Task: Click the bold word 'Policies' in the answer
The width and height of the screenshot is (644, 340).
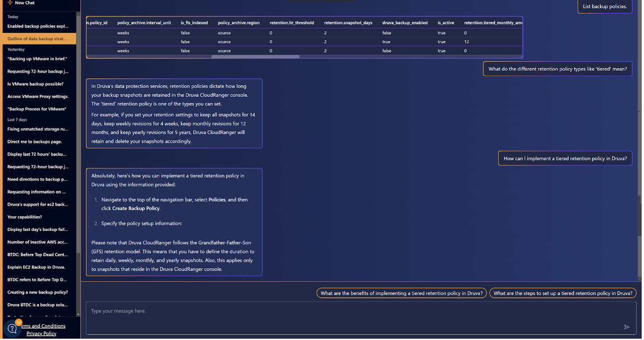Action: (x=217, y=200)
